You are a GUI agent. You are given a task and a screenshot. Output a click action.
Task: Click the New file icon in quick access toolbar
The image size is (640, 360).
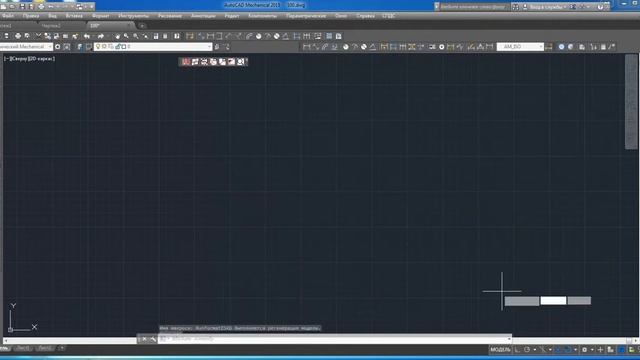pos(4,7)
